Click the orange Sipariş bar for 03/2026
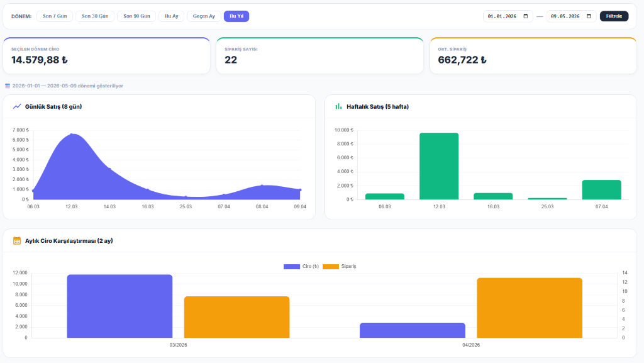The height and width of the screenshot is (363, 644). pyautogui.click(x=236, y=318)
